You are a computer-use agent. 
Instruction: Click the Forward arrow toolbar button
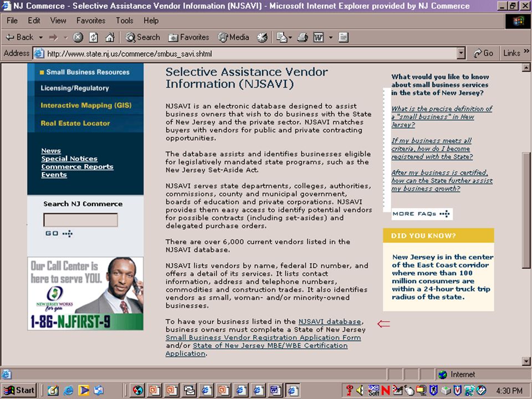click(x=54, y=37)
